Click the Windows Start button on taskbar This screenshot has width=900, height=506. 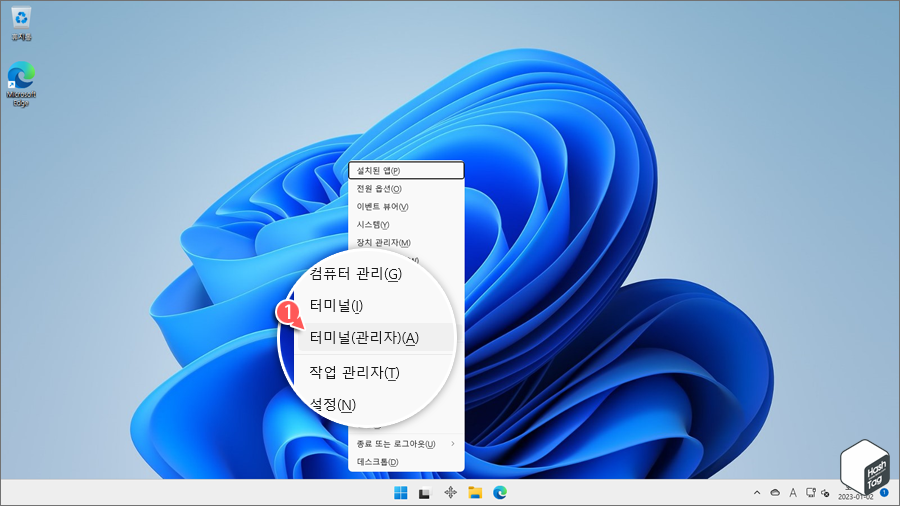tap(401, 493)
